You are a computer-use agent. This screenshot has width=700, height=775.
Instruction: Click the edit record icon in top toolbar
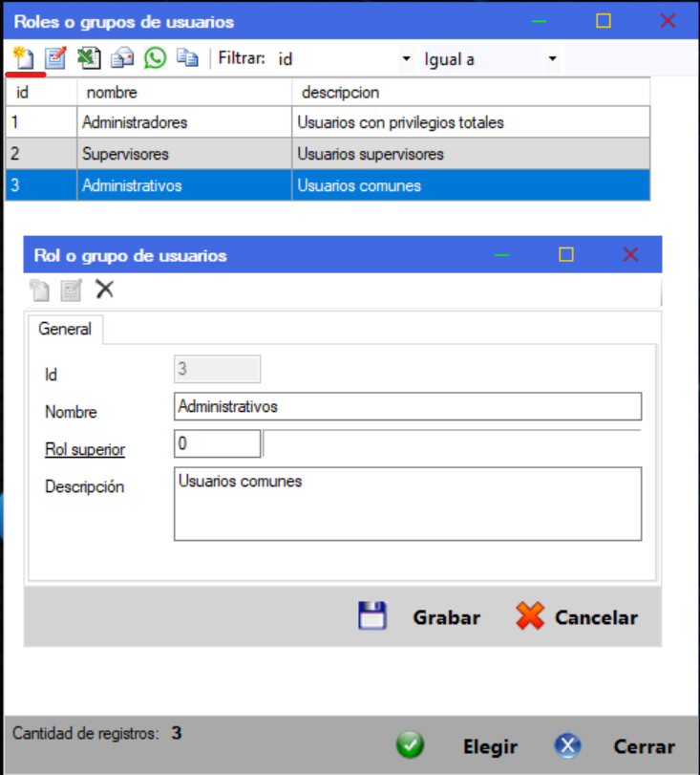pos(56,58)
